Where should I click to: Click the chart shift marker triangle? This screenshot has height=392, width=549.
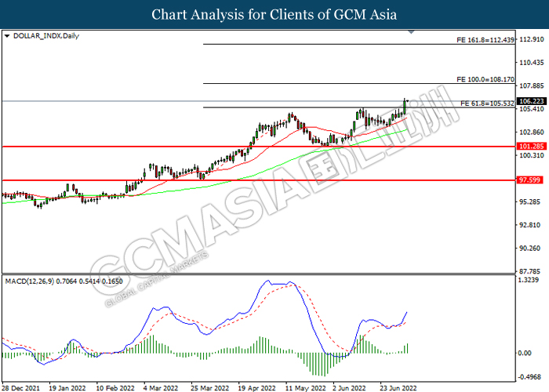[x=412, y=32]
